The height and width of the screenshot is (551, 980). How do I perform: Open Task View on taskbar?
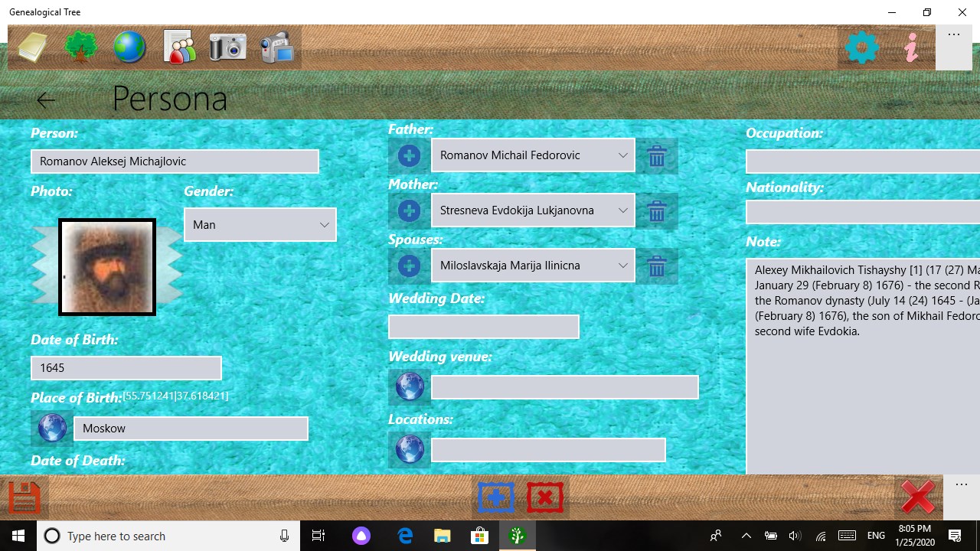pyautogui.click(x=318, y=536)
